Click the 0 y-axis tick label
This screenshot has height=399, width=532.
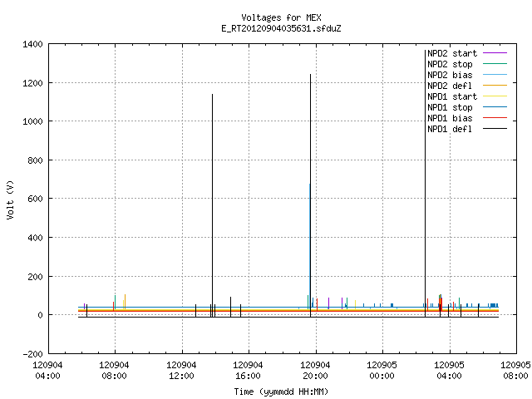click(41, 315)
